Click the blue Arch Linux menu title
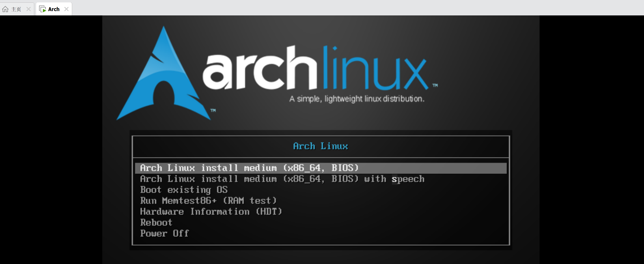The image size is (644, 264). tap(320, 146)
